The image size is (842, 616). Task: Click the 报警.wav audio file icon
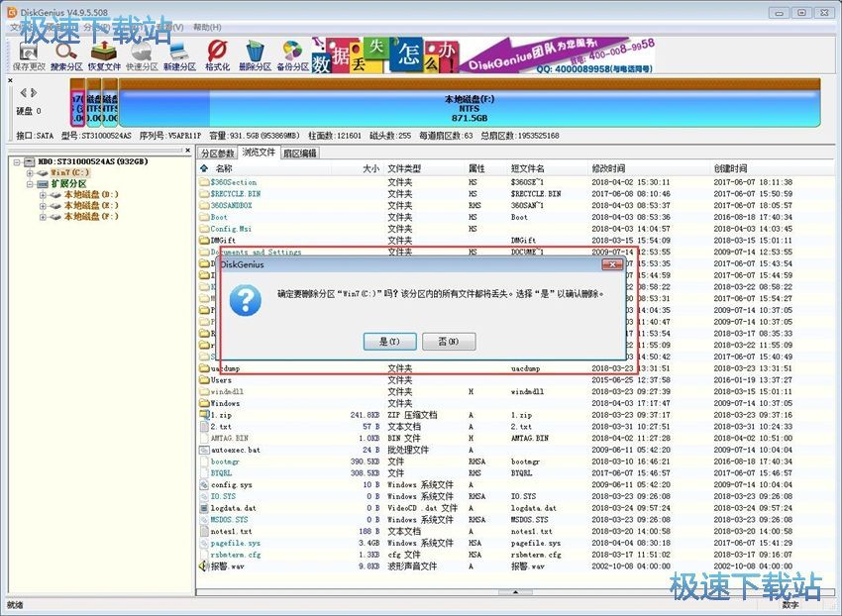[204, 566]
